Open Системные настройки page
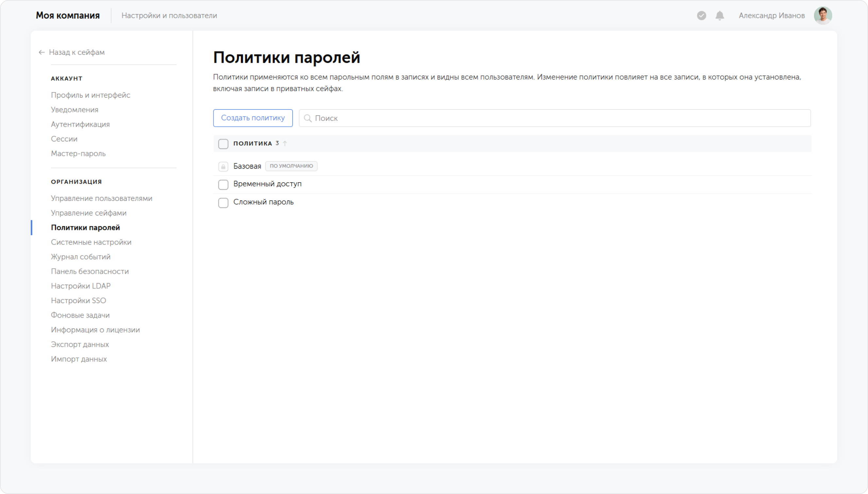The height and width of the screenshot is (494, 868). click(x=91, y=242)
